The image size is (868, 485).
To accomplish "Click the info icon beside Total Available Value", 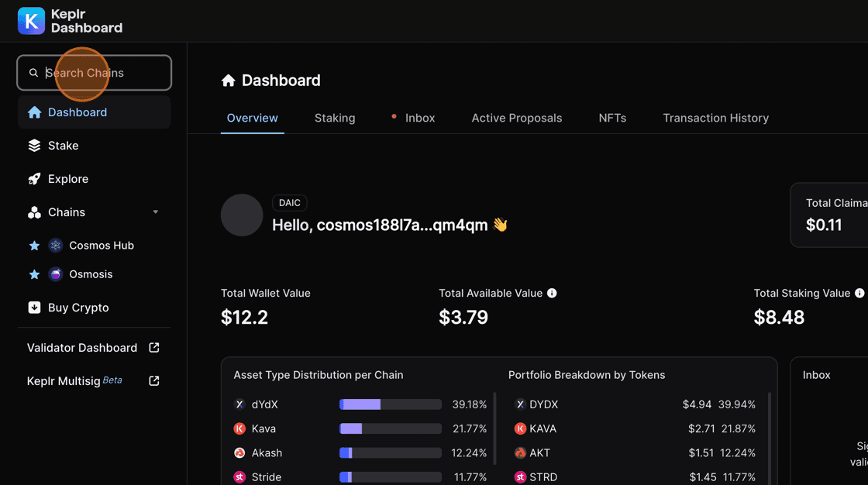I will 552,293.
